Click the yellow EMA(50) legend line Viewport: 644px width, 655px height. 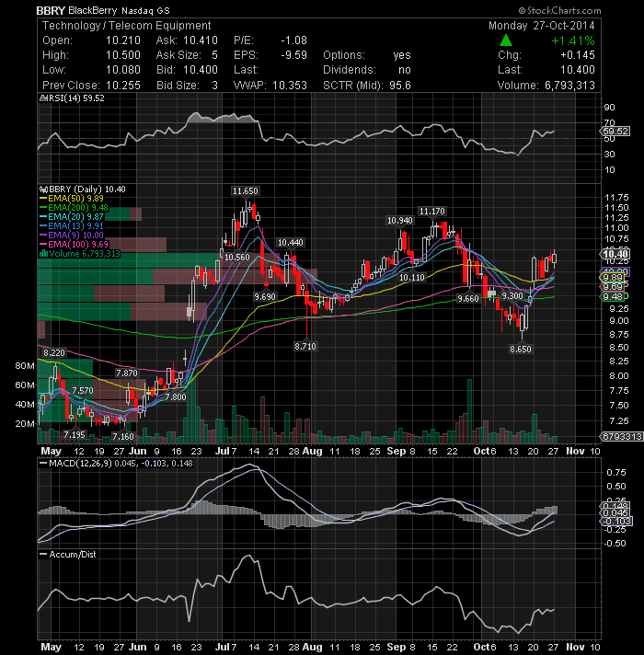pos(43,199)
